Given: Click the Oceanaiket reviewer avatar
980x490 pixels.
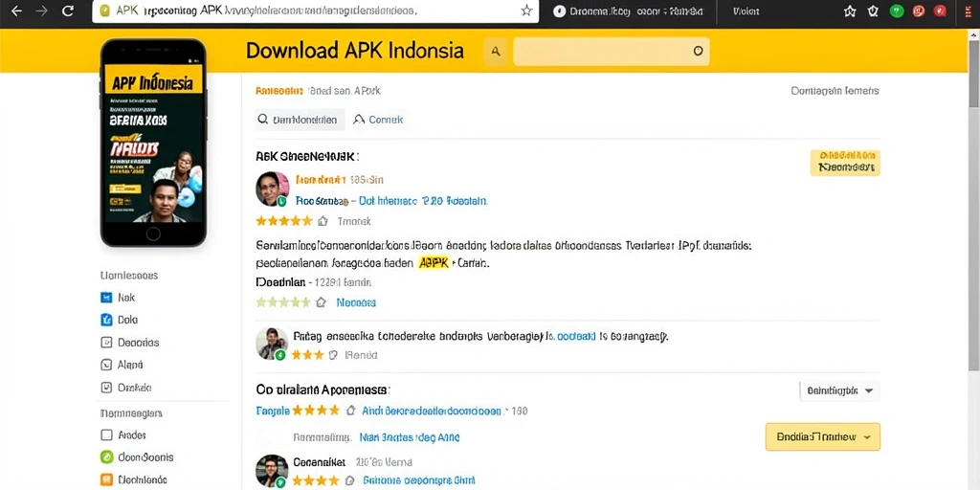Looking at the screenshot, I should 273,471.
